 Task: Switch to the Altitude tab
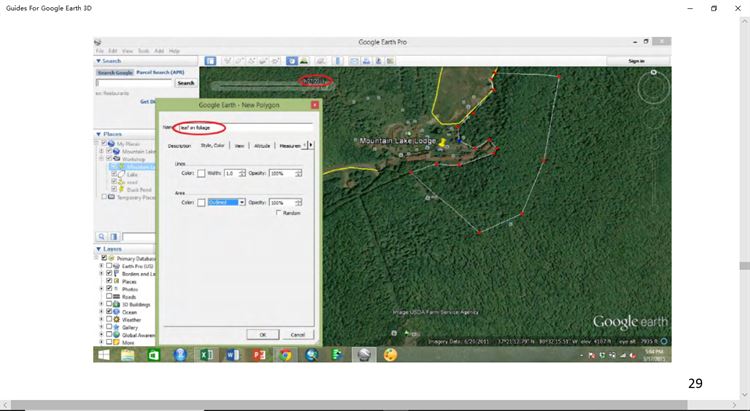(262, 145)
